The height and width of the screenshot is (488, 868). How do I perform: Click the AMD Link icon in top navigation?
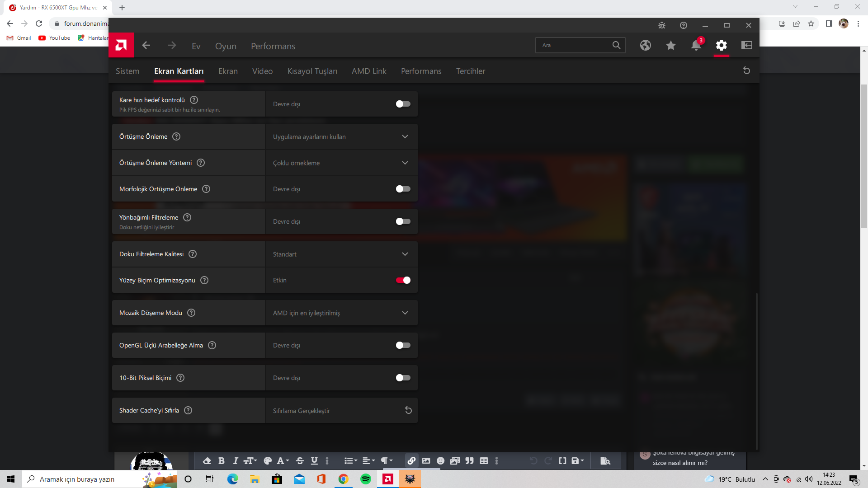pos(368,71)
